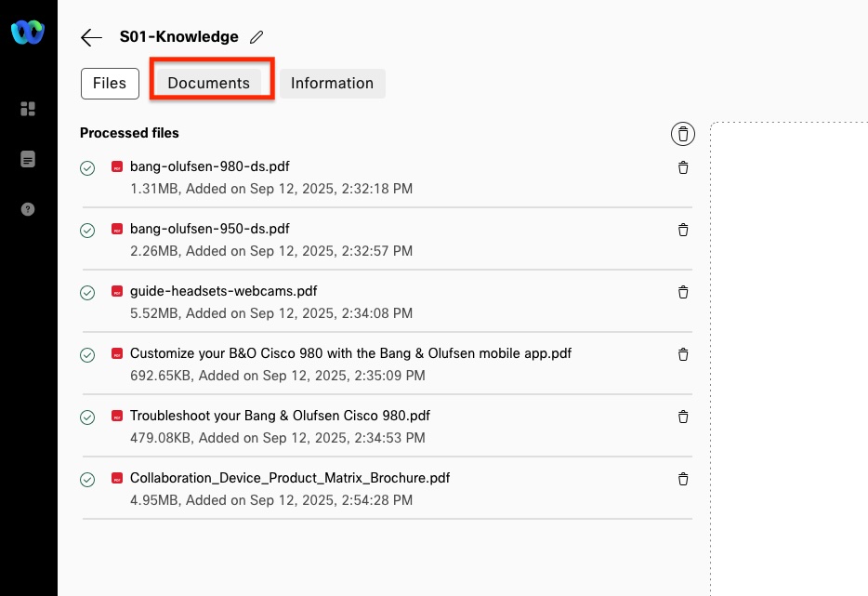
Task: Delete bang-olufsen-950-ds.pdf with its trash icon
Action: click(683, 230)
